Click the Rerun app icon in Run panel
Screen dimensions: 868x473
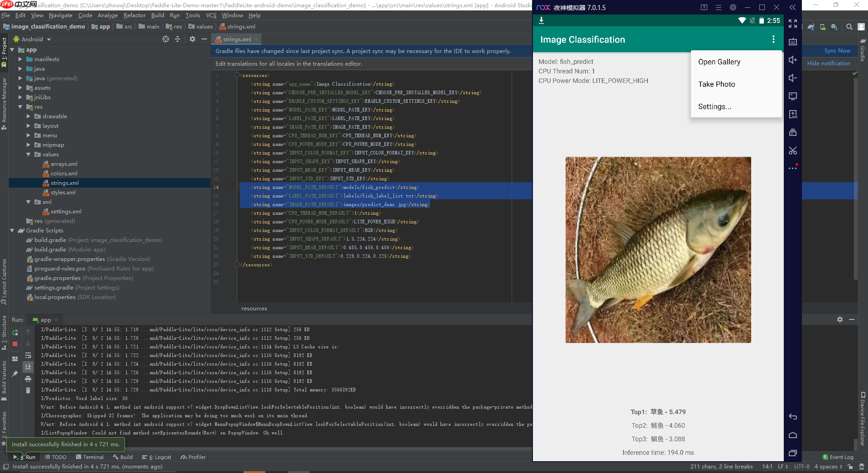click(x=15, y=332)
